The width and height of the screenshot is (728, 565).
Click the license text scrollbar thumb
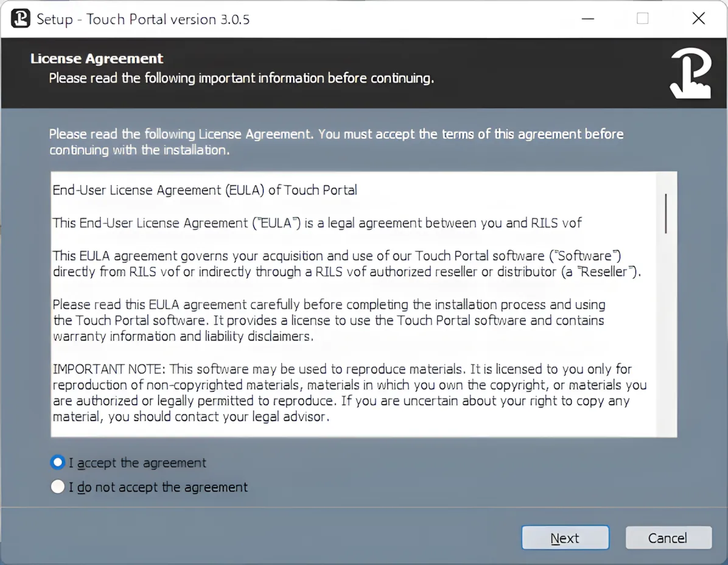[666, 213]
